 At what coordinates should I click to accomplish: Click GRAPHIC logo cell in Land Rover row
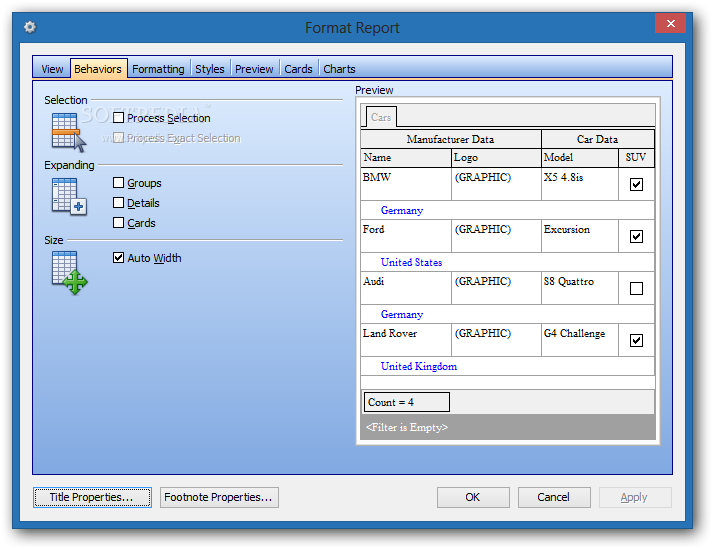496,340
